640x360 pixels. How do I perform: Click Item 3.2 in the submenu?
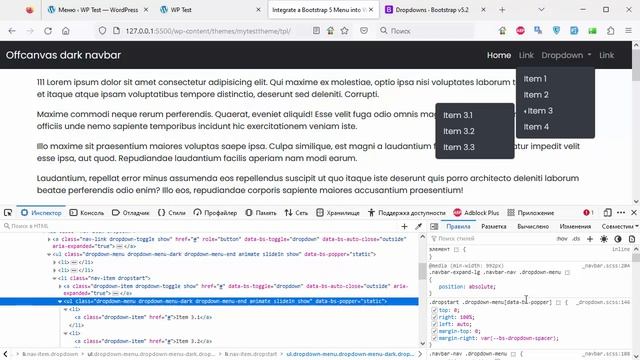pos(459,131)
